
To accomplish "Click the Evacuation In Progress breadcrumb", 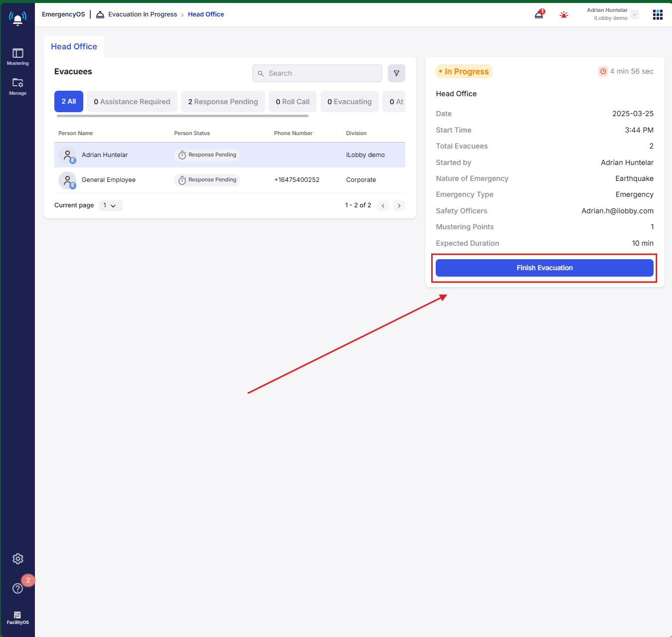I will click(143, 14).
